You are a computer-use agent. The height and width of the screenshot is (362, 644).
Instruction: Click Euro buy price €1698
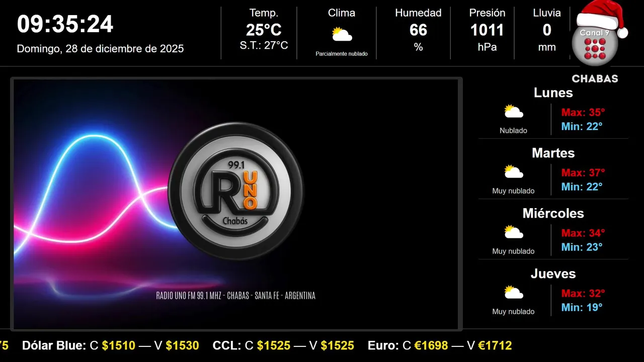pos(431,345)
